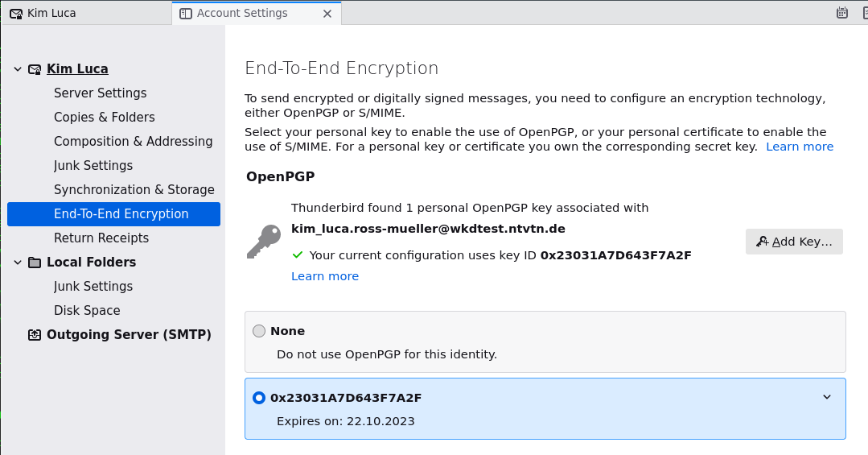
Task: Open the tasks icon at top right
Action: point(864,12)
